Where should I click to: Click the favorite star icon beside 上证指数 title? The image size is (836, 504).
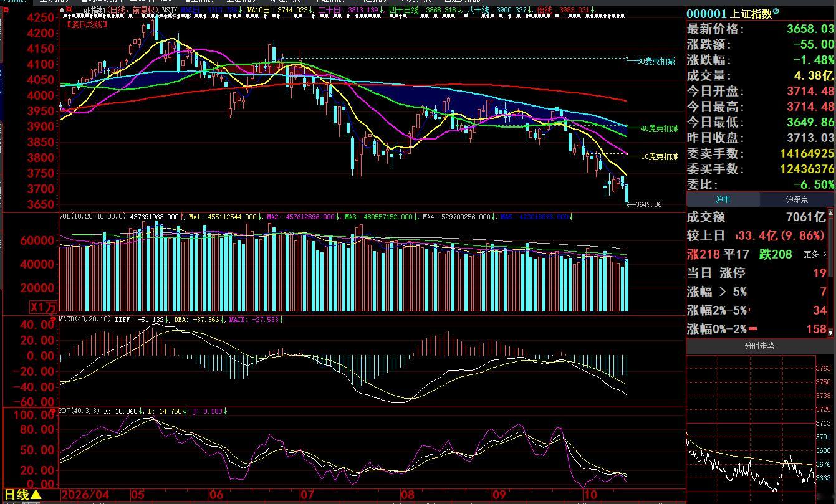(62, 11)
